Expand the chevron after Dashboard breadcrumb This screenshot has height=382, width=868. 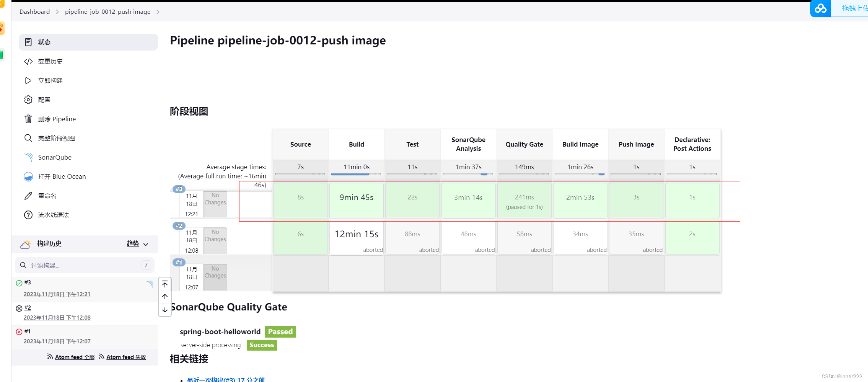point(57,12)
